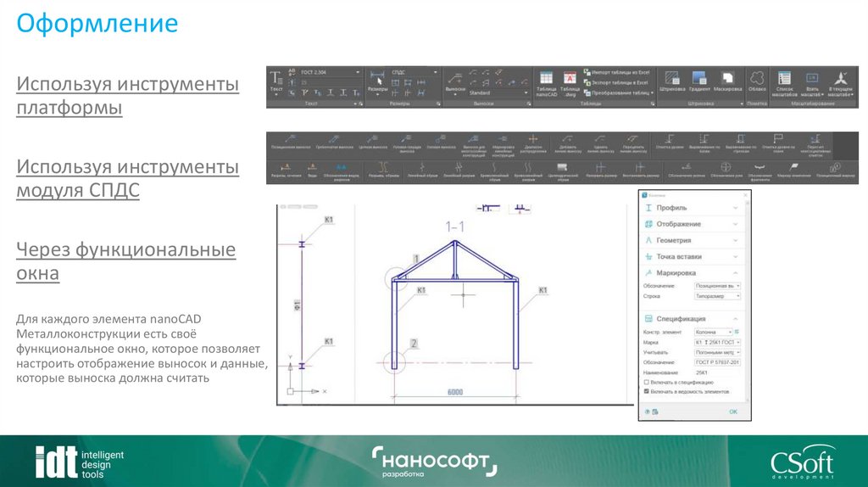Select the Восстановить размер tool

point(641,170)
